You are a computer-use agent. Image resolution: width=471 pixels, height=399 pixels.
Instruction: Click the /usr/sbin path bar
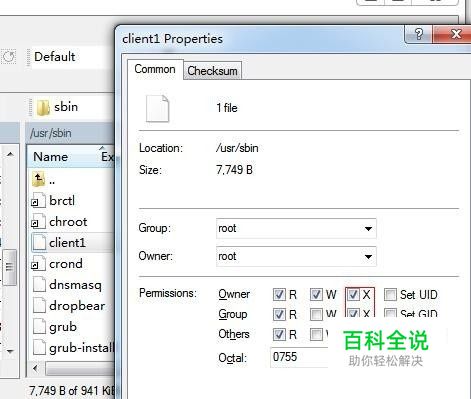71,133
